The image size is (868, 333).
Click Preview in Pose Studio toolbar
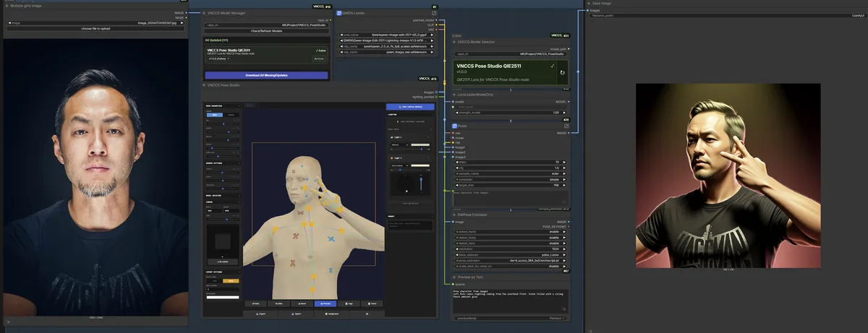pyautogui.click(x=325, y=303)
